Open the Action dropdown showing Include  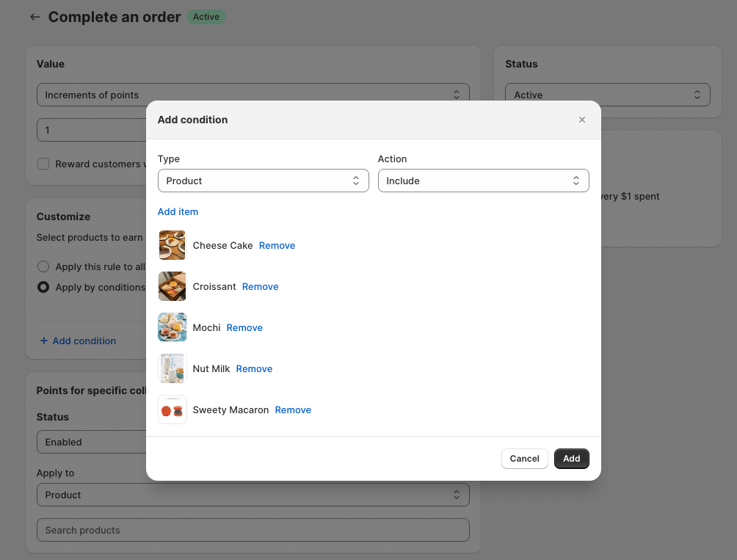[483, 181]
